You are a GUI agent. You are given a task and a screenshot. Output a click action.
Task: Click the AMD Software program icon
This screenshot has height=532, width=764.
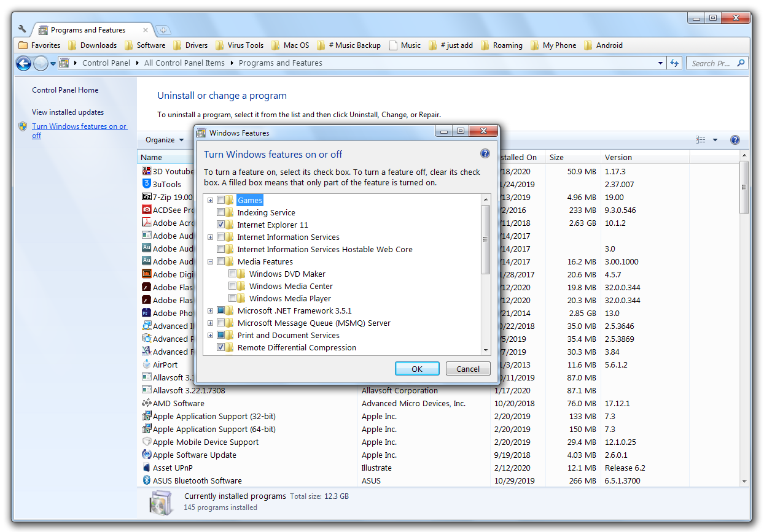(147, 403)
